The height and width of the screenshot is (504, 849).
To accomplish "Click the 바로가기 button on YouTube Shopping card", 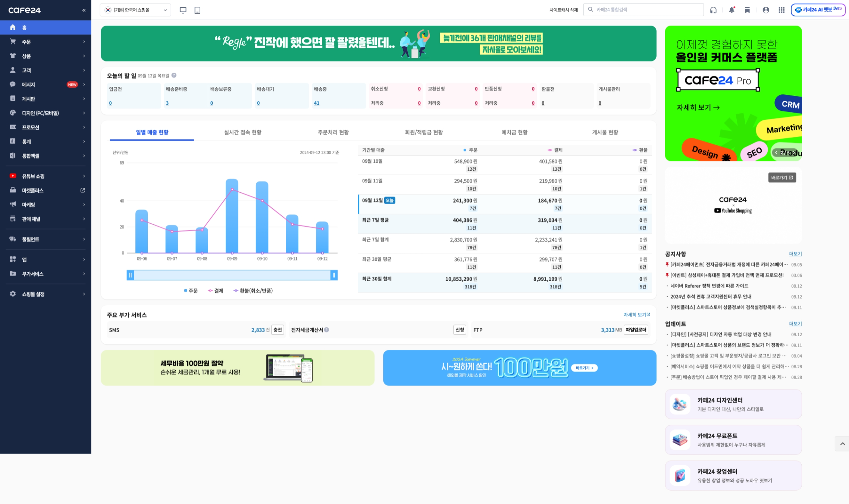I will pyautogui.click(x=782, y=177).
